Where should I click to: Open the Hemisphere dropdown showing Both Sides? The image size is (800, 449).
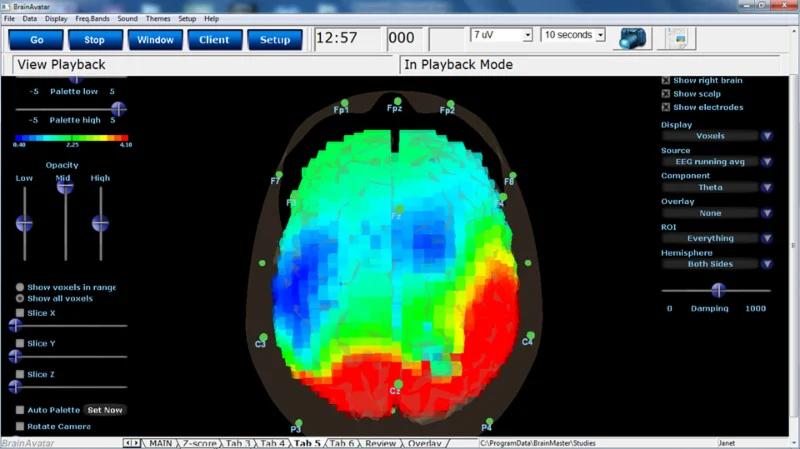point(717,264)
